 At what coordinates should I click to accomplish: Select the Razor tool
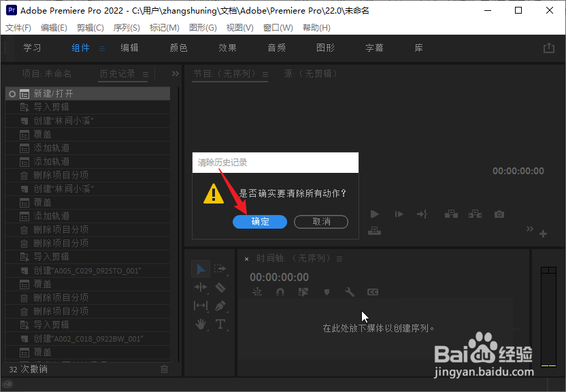(220, 287)
